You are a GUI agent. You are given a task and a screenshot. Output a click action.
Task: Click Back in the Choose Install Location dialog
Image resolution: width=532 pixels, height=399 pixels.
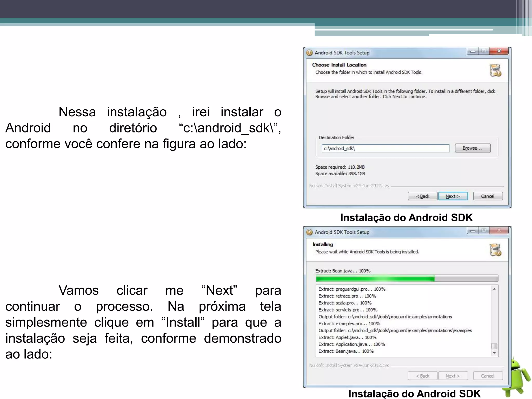coord(423,196)
